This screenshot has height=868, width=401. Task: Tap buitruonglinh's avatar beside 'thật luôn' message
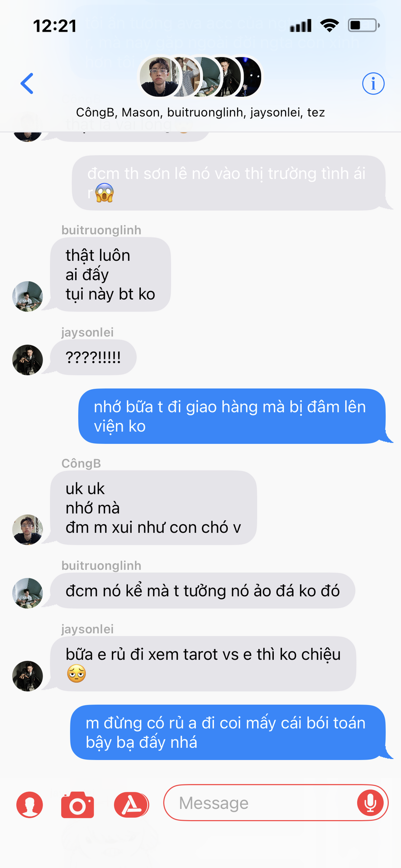click(28, 297)
